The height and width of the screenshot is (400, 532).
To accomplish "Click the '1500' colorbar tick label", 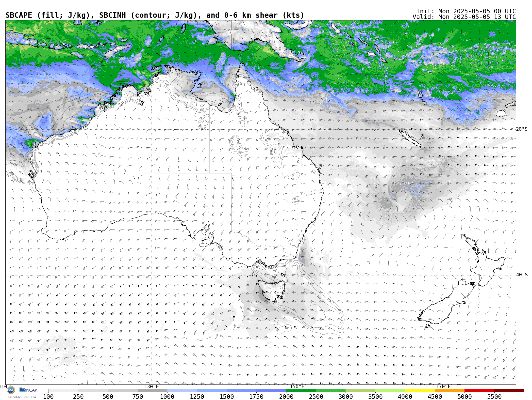I will (227, 397).
